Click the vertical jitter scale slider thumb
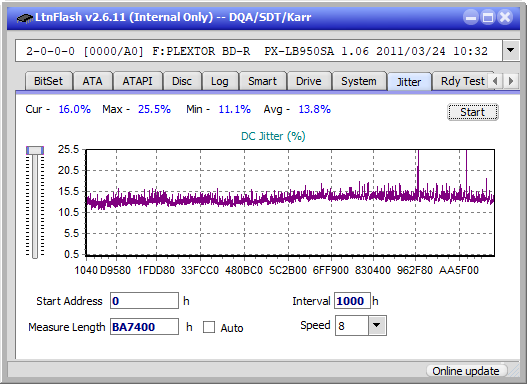This screenshot has width=527, height=384. click(35, 150)
